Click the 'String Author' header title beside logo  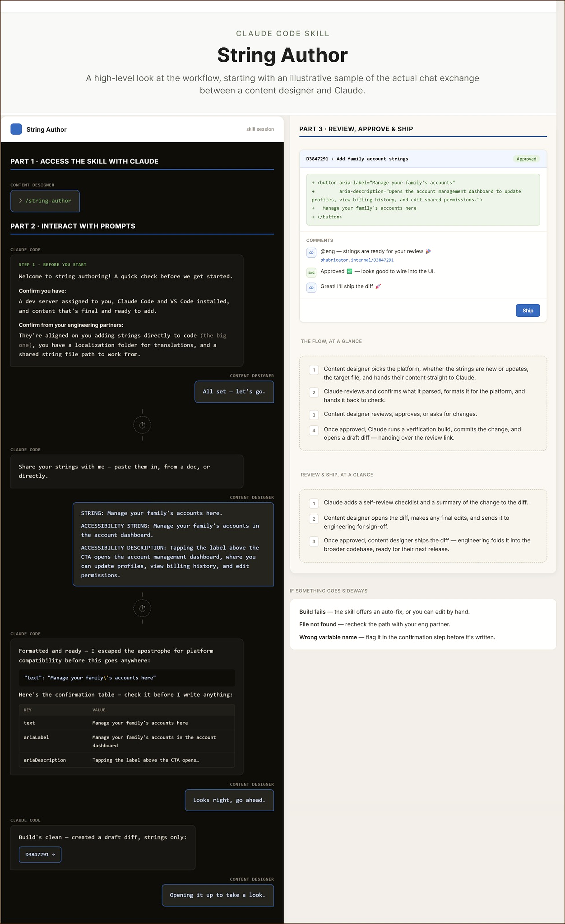tap(46, 129)
